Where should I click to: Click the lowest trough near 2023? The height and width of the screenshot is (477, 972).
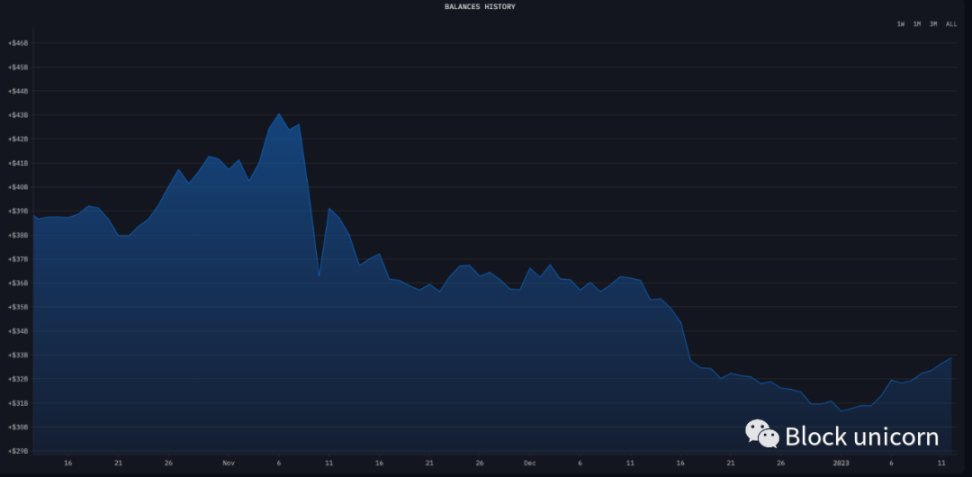click(x=841, y=410)
